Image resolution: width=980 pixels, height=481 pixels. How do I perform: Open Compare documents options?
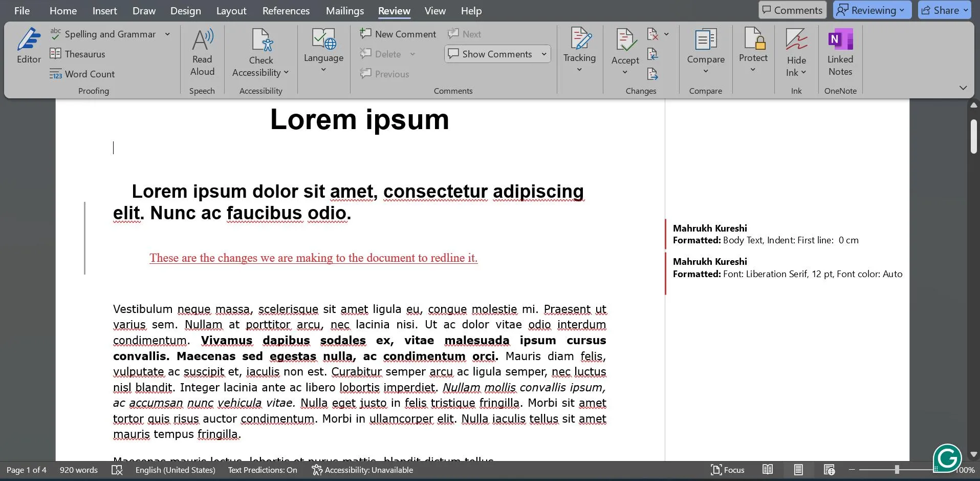tap(705, 51)
